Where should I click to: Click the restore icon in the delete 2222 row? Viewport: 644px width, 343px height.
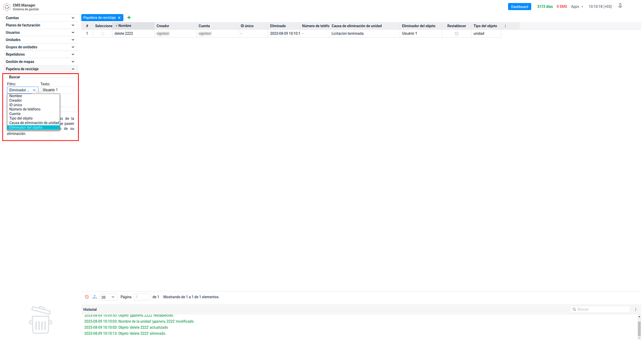pyautogui.click(x=456, y=34)
